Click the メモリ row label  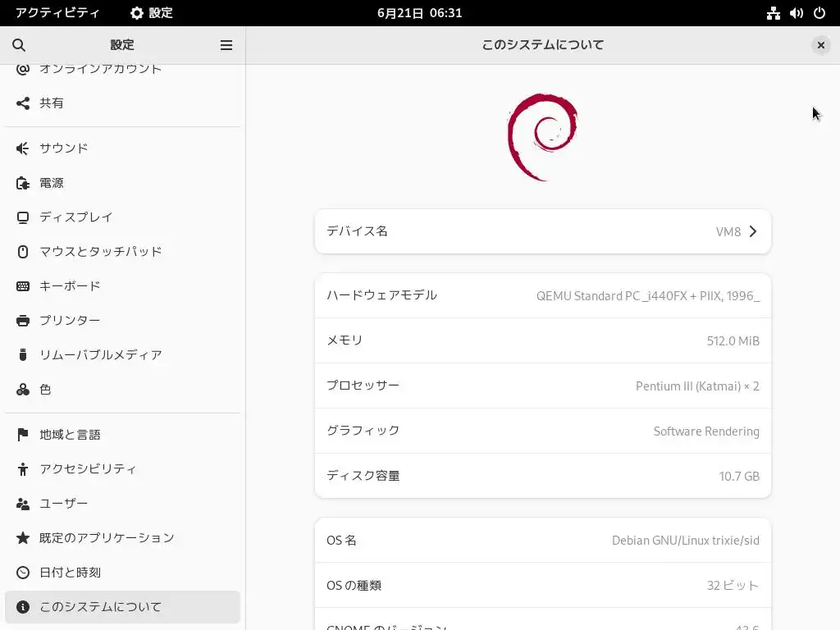[x=345, y=340]
